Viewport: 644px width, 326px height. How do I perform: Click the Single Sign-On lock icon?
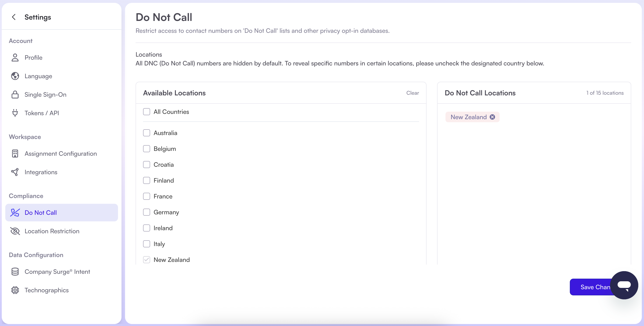coord(15,94)
